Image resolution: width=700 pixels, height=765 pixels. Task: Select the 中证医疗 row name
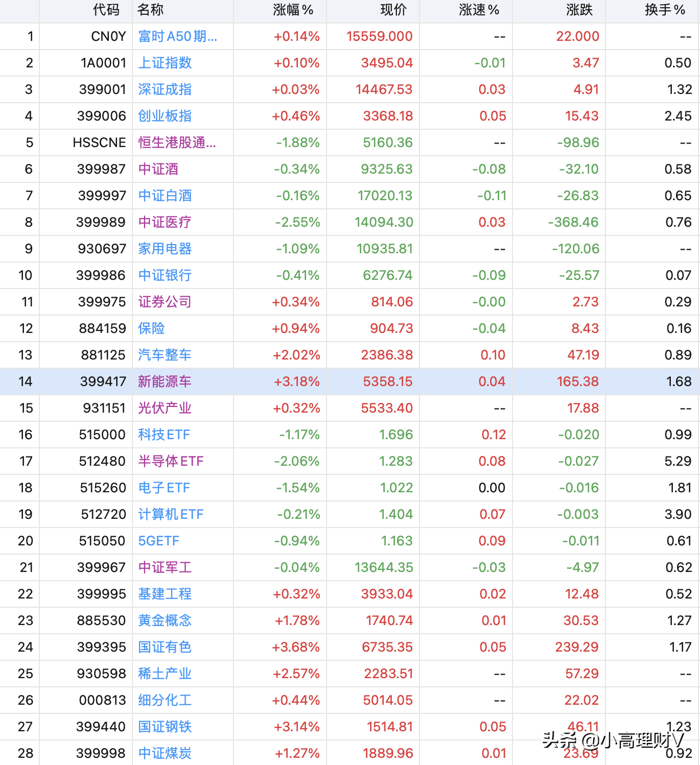click(x=165, y=222)
